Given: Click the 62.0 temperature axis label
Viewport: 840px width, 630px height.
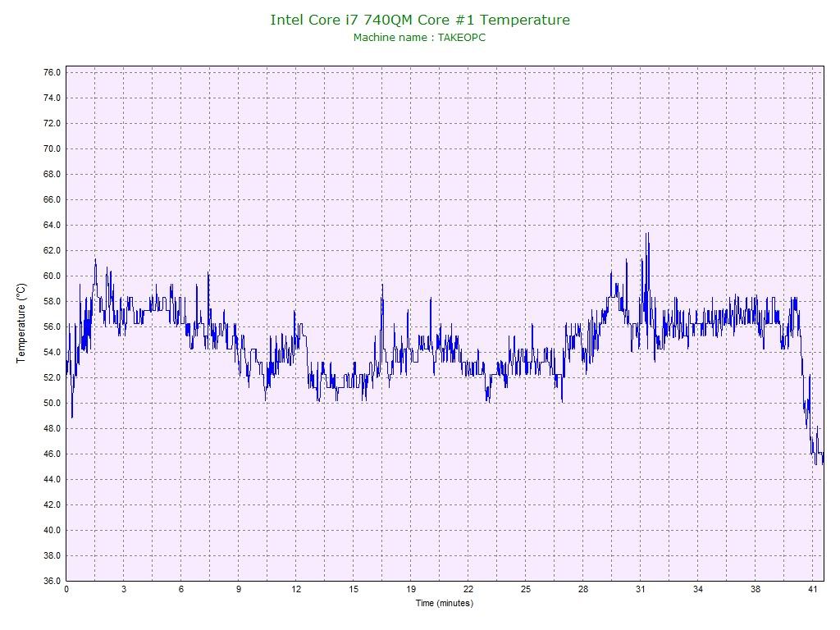Looking at the screenshot, I should pyautogui.click(x=52, y=251).
